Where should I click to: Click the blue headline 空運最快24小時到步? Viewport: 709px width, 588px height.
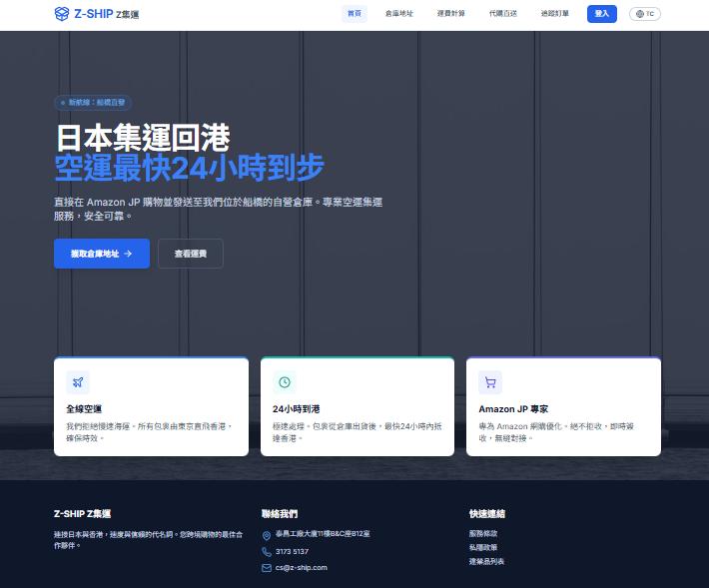pyautogui.click(x=190, y=168)
